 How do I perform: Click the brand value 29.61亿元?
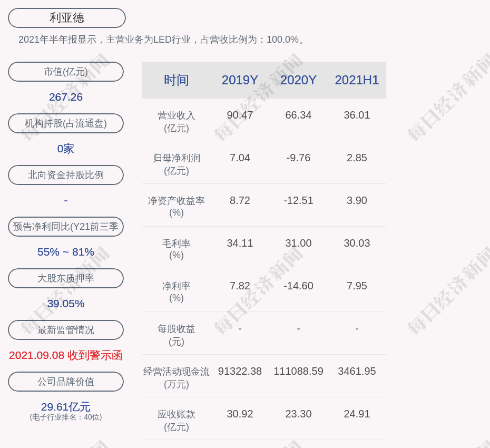[66, 407]
